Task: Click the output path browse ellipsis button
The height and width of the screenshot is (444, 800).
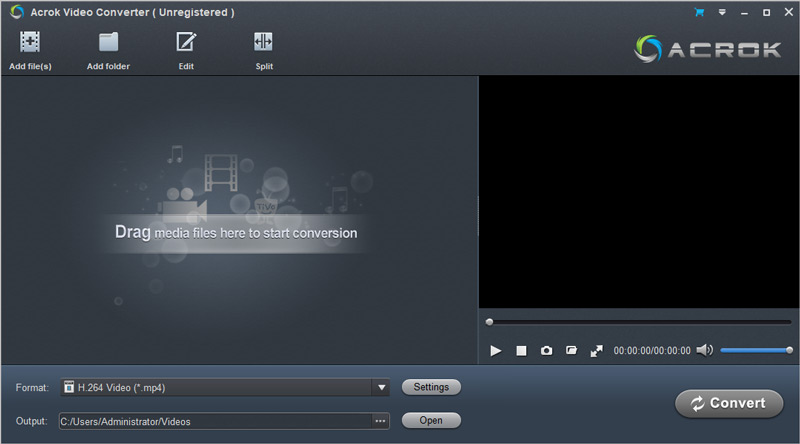Action: point(380,421)
